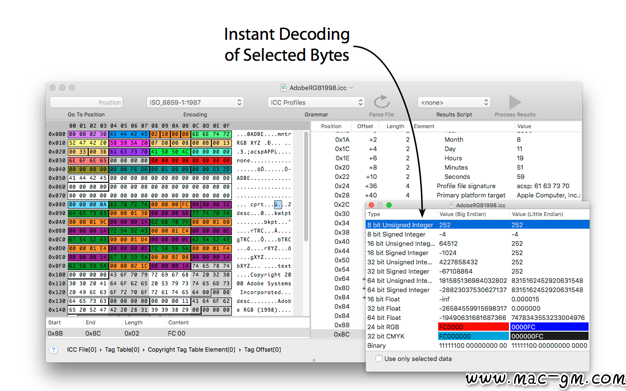Click the Value (Big Endian) column header
The height and width of the screenshot is (391, 626).
tap(463, 214)
